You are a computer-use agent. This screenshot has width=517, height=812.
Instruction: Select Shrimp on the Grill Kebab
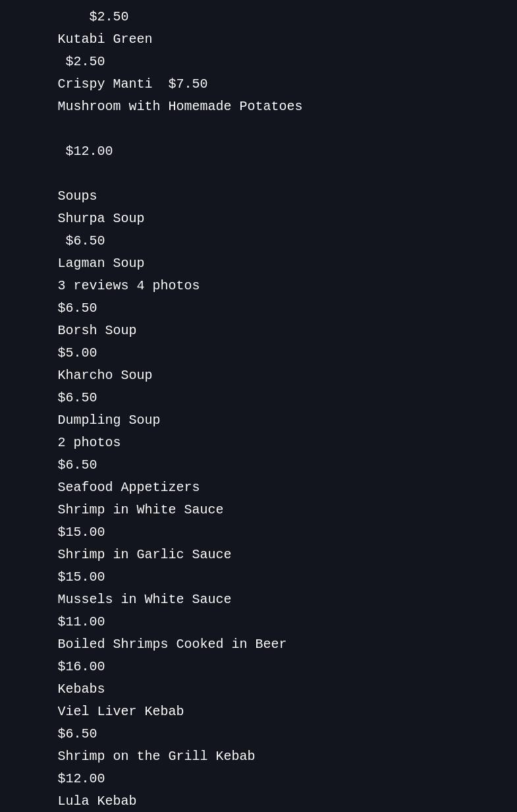(x=156, y=757)
